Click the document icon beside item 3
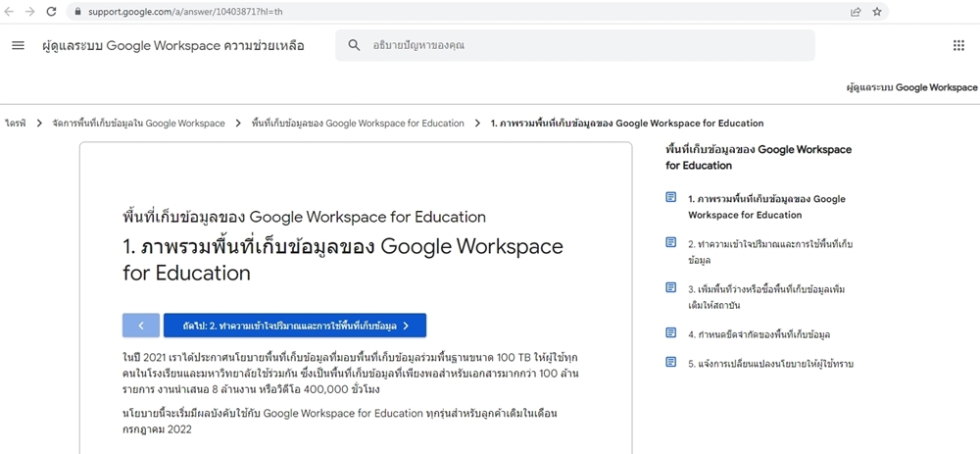The width and height of the screenshot is (980, 454). tap(671, 287)
